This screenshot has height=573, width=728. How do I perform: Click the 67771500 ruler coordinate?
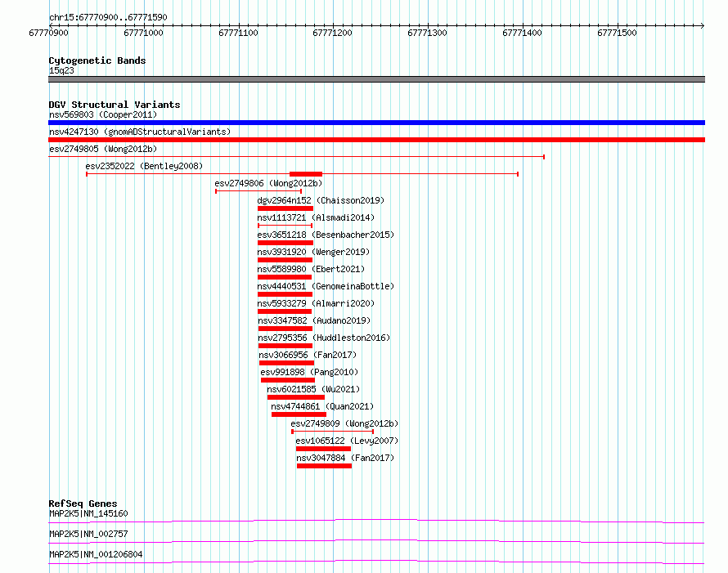tap(617, 33)
